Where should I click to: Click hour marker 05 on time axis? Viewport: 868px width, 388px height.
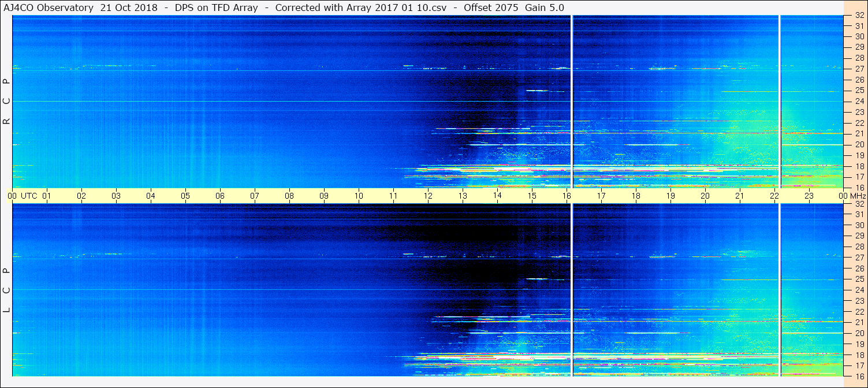click(x=185, y=196)
